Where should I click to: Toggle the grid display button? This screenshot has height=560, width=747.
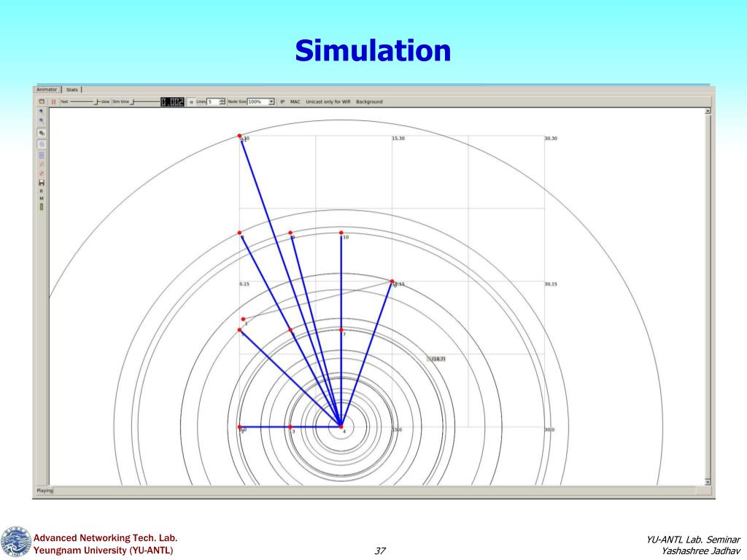[x=191, y=101]
